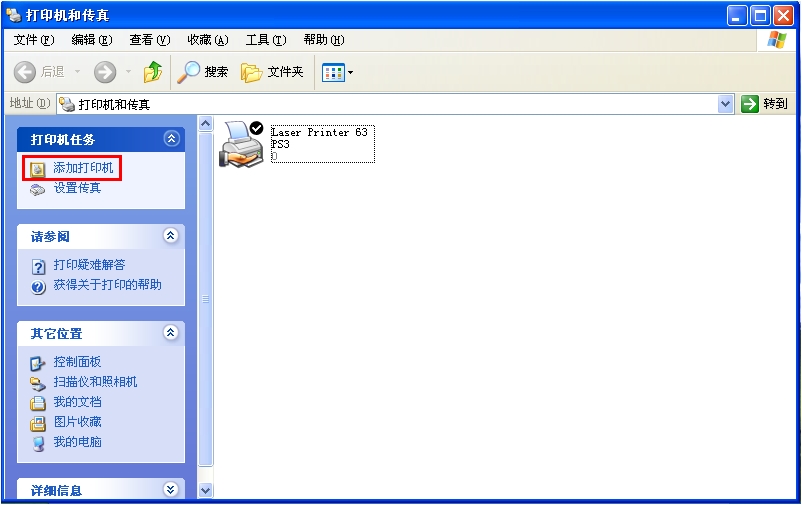Click the 控制面板 control panel icon
Viewport: 802px width, 505px height.
[37, 363]
